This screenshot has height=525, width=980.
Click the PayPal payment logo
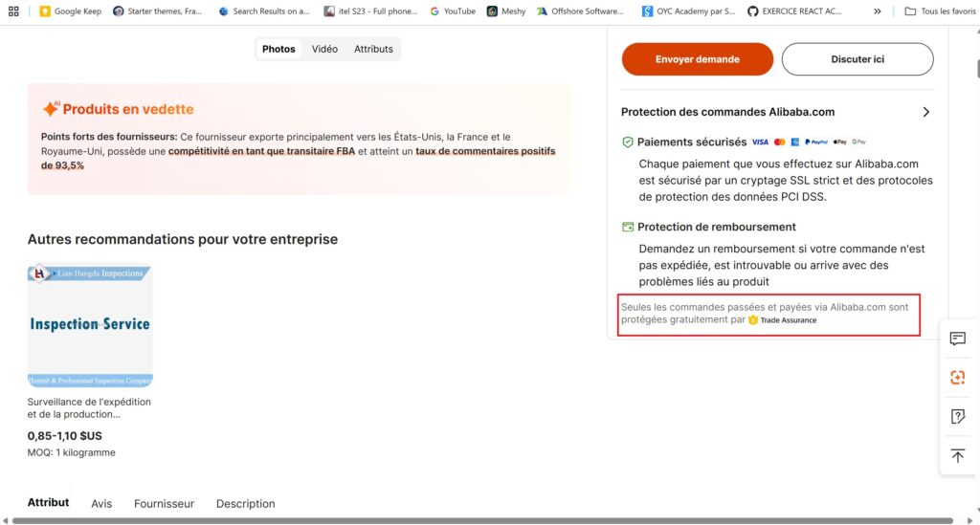(816, 142)
